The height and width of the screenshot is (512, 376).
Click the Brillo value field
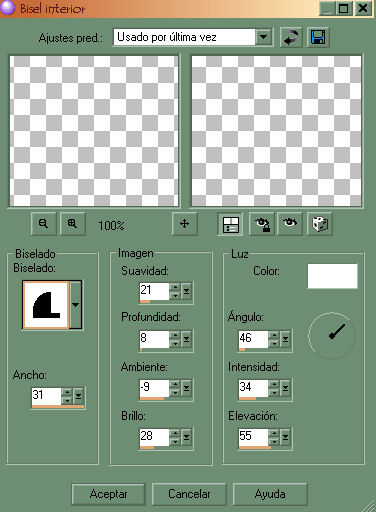coord(154,437)
